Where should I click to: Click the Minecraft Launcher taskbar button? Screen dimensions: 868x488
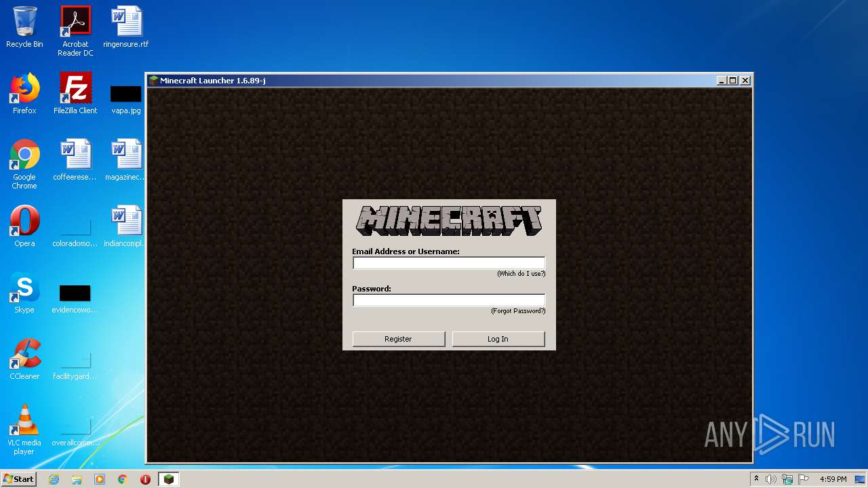click(169, 479)
